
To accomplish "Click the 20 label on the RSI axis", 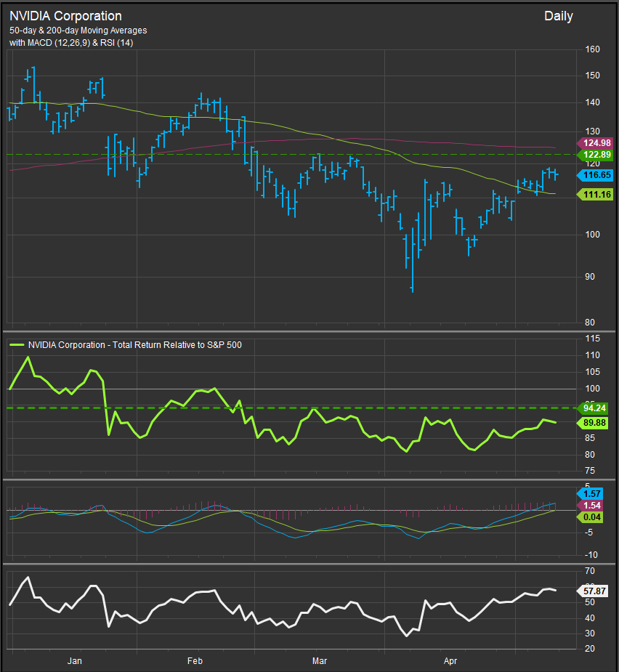I will (x=590, y=649).
